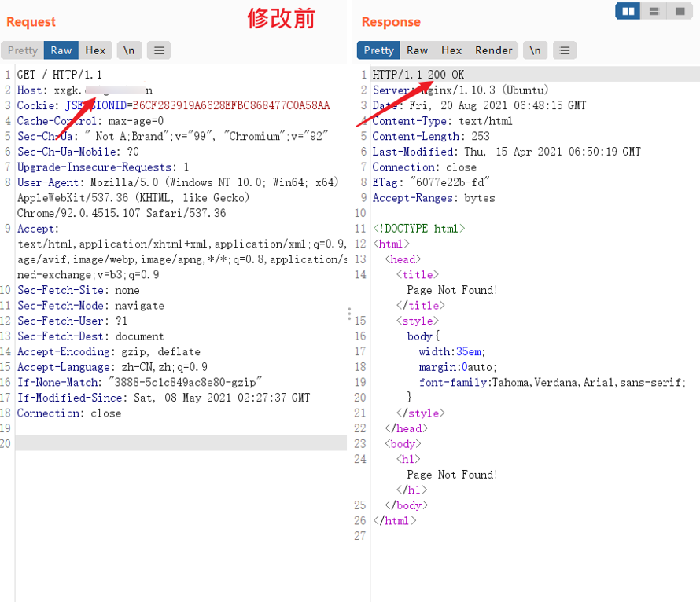This screenshot has height=602, width=700.
Task: Click 'Sec-Fetch-User: ?1' header
Action: pyautogui.click(x=72, y=321)
